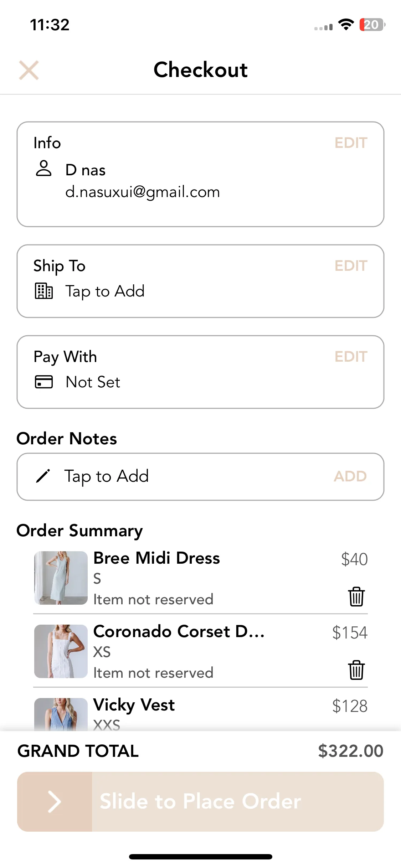The width and height of the screenshot is (401, 868).
Task: Open the Vicky Vest thumbnail
Action: pos(61,714)
